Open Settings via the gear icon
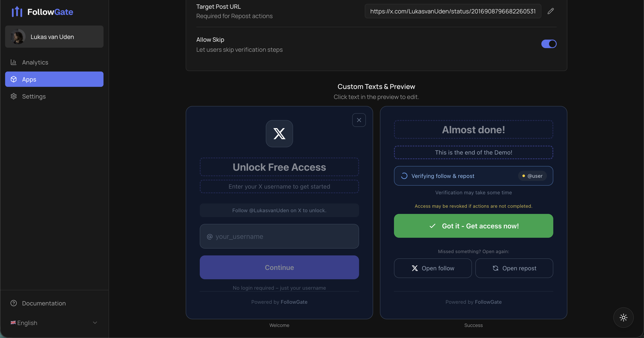 pos(14,96)
